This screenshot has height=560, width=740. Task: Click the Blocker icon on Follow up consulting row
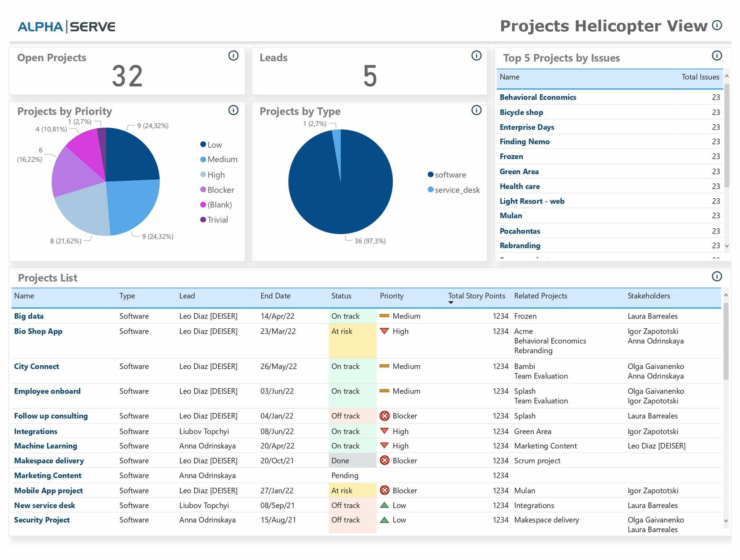click(385, 415)
